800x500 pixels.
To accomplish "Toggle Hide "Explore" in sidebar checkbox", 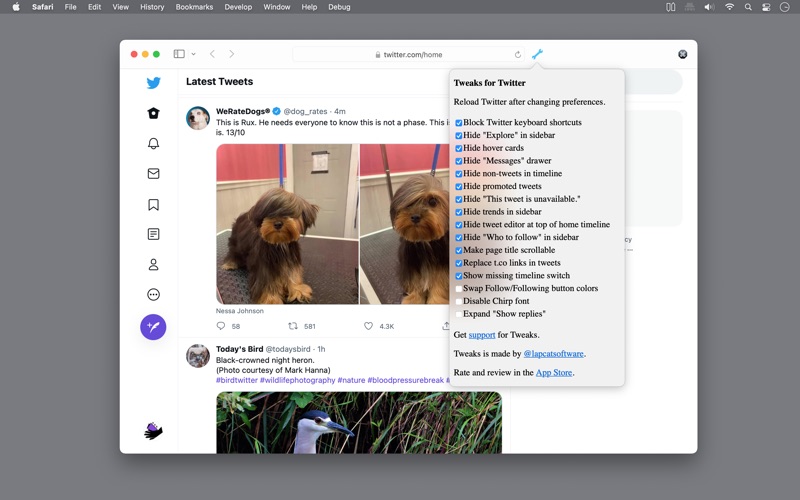I will click(459, 135).
